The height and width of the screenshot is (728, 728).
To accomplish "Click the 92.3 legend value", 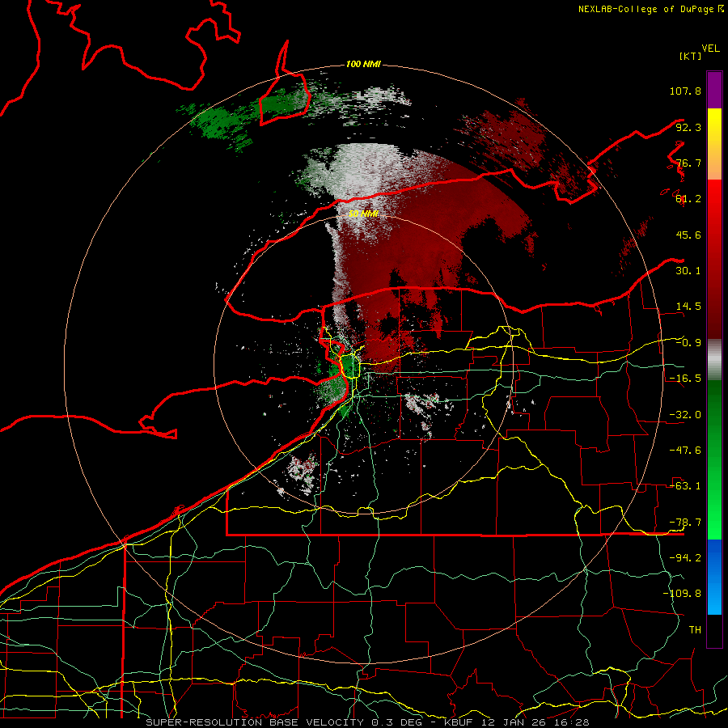I will tap(688, 127).
